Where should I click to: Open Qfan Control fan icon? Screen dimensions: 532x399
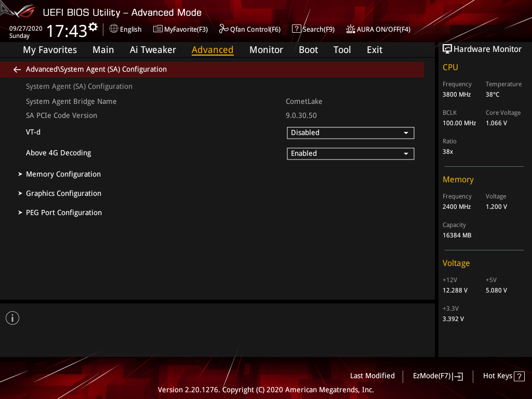tap(223, 29)
